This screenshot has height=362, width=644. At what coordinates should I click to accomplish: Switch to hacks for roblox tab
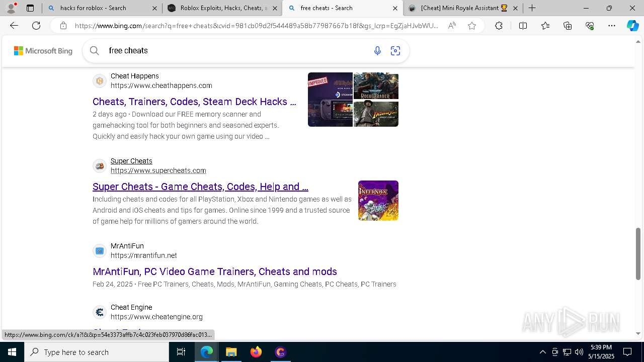tap(102, 8)
